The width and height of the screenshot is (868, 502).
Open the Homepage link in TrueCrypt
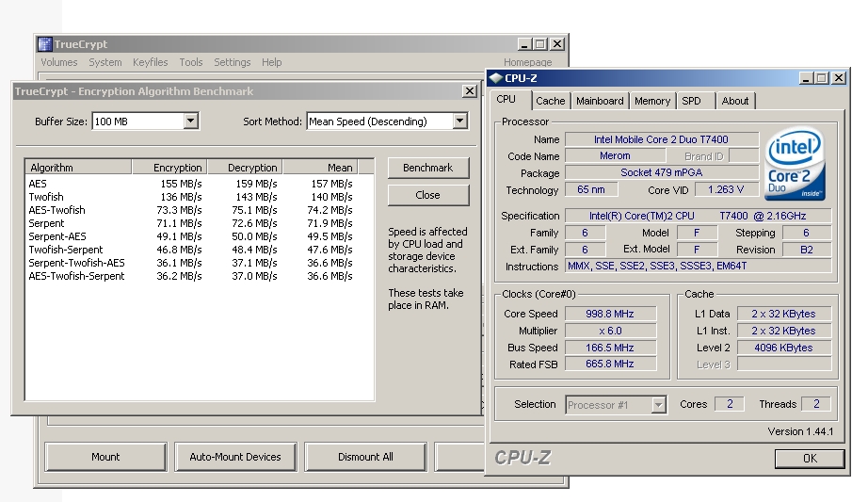(527, 62)
